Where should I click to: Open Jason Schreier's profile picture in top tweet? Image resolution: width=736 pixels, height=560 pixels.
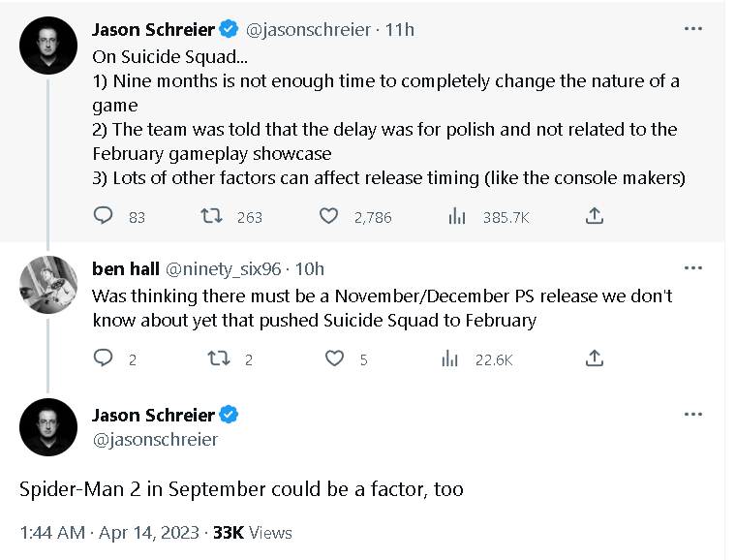pos(48,44)
